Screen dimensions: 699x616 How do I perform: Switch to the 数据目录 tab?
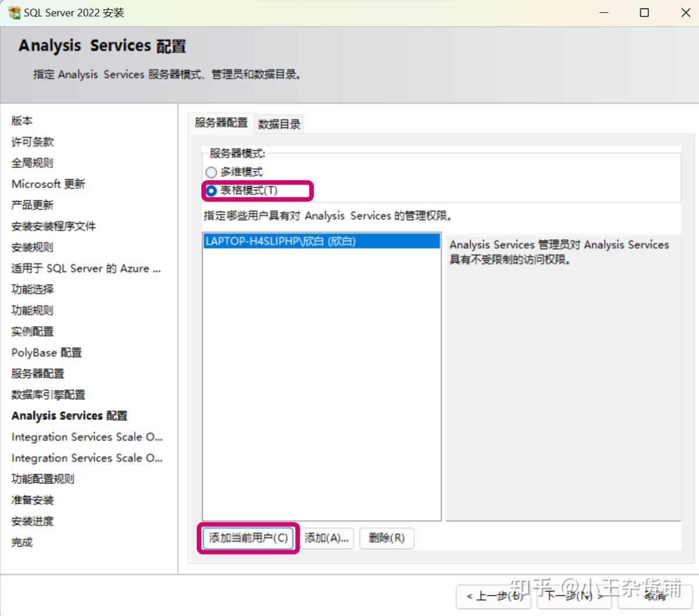point(279,124)
